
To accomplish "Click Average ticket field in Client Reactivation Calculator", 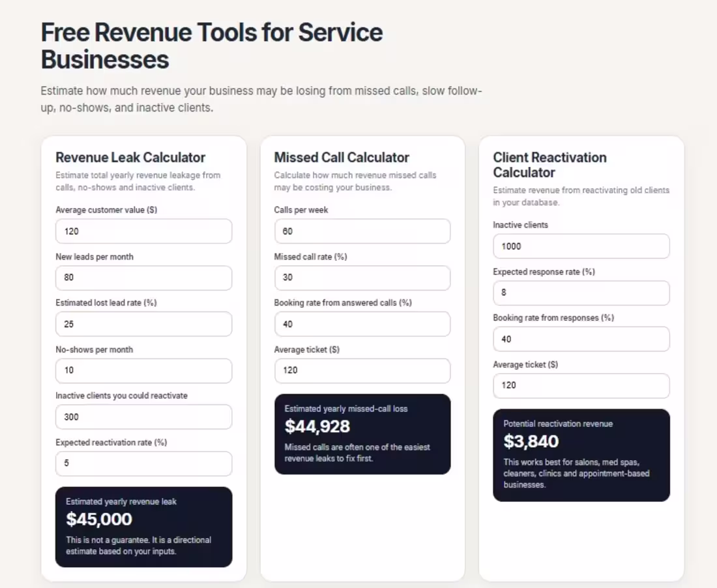I will [x=581, y=386].
